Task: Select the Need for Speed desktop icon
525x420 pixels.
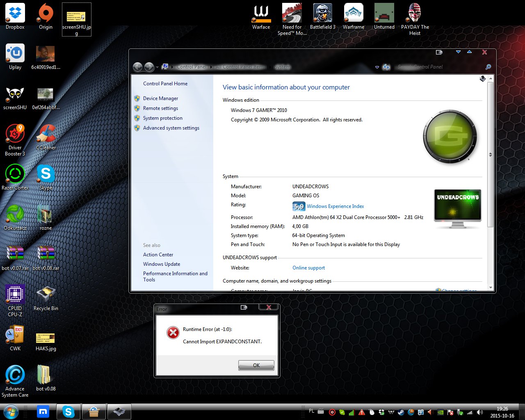Action: [x=292, y=19]
